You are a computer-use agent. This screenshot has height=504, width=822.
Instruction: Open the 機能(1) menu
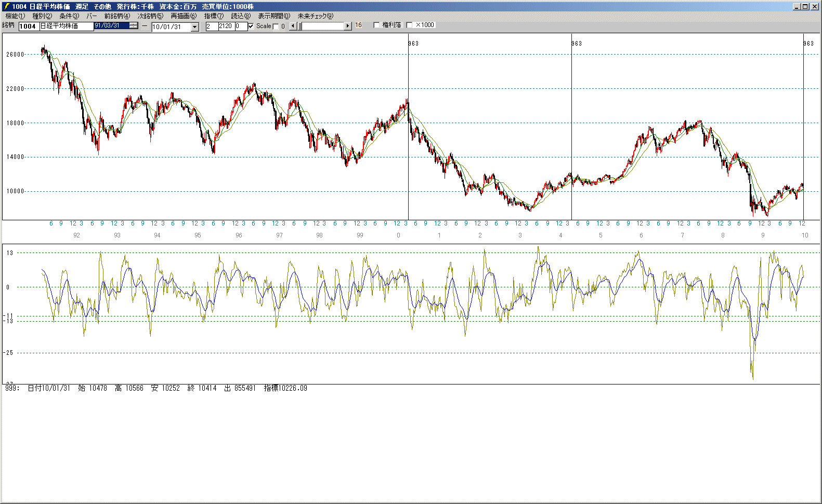pyautogui.click(x=15, y=16)
